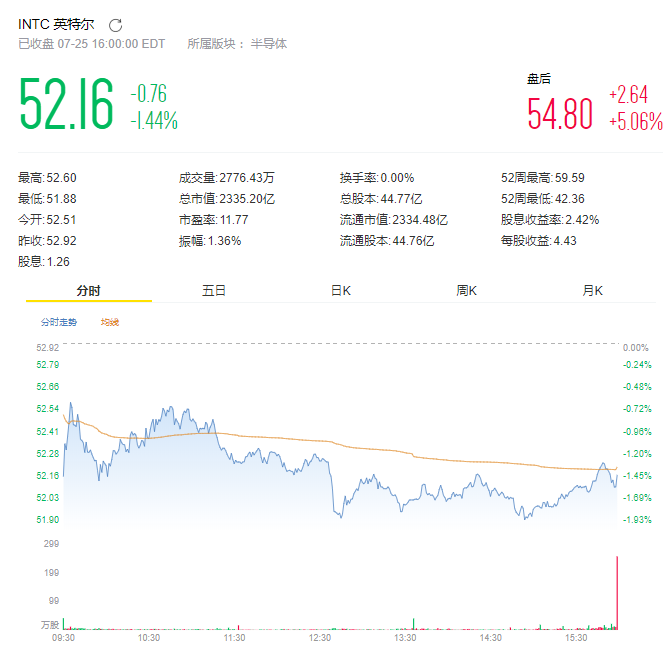Click the 盘后 after-hours label

coord(539,78)
